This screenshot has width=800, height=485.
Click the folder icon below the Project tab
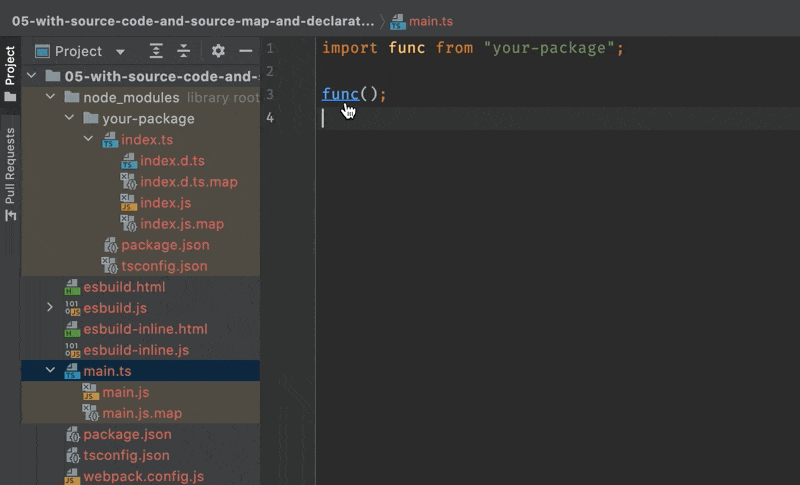(x=10, y=97)
